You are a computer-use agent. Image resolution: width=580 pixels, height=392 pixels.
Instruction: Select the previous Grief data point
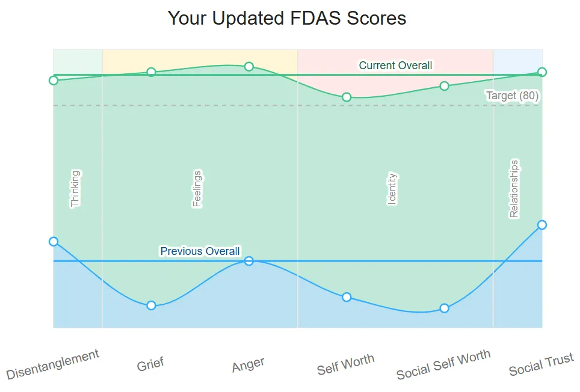click(151, 305)
